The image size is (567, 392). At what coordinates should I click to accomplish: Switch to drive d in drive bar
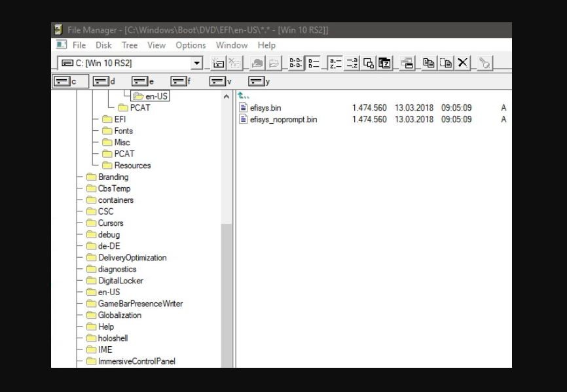pyautogui.click(x=104, y=82)
